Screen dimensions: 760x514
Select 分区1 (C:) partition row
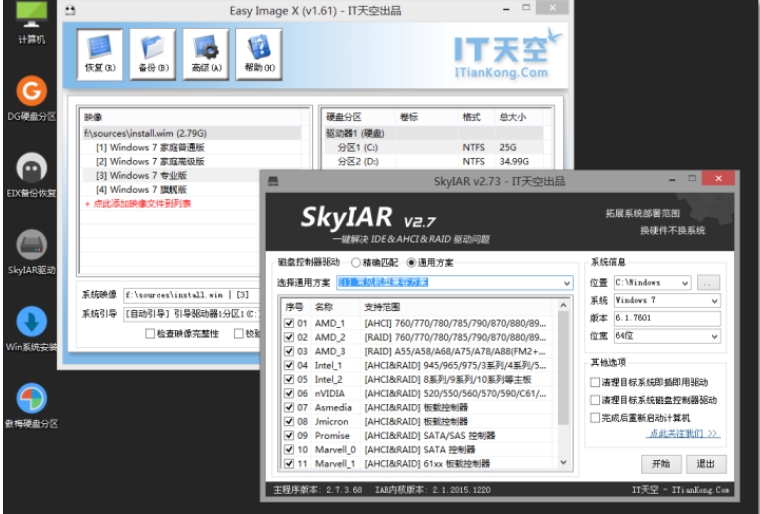click(x=433, y=147)
